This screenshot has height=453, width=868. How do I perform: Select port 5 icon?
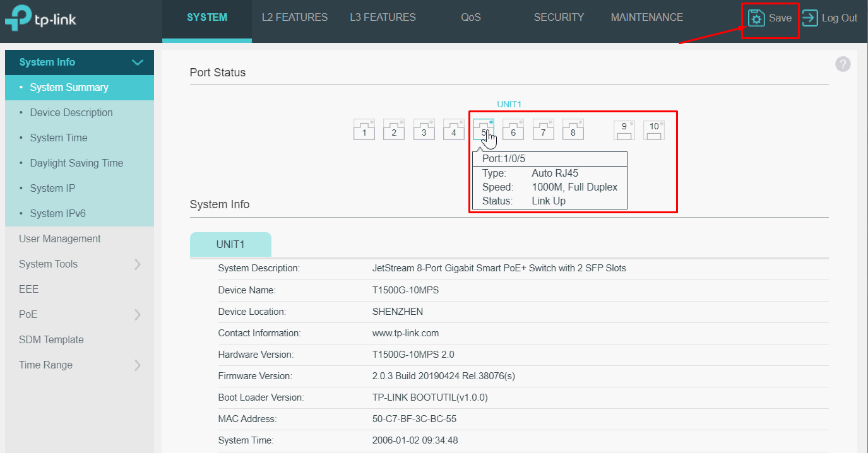484,129
